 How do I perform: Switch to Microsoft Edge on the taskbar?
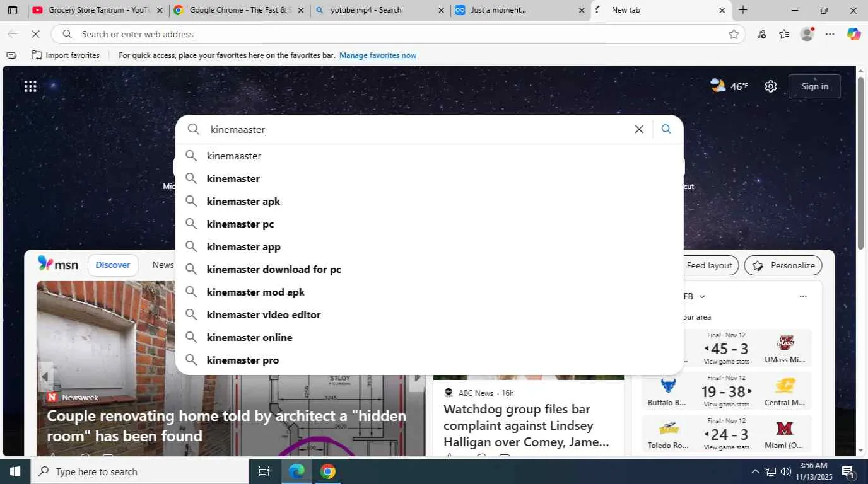coord(296,471)
